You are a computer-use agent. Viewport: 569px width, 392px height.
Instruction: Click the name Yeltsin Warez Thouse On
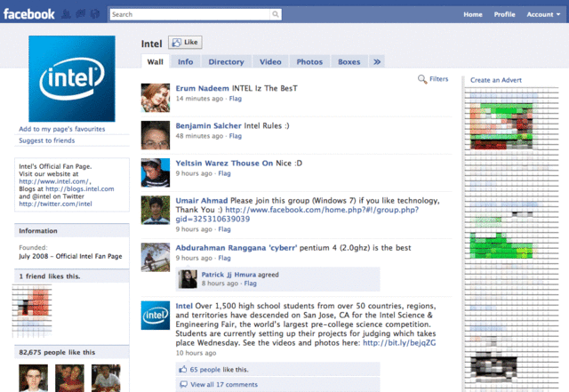(224, 163)
